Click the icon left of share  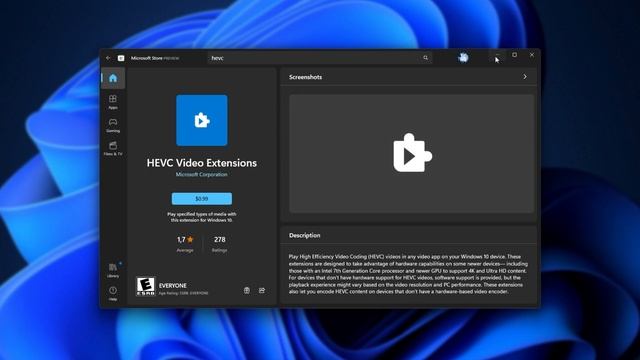tap(247, 290)
